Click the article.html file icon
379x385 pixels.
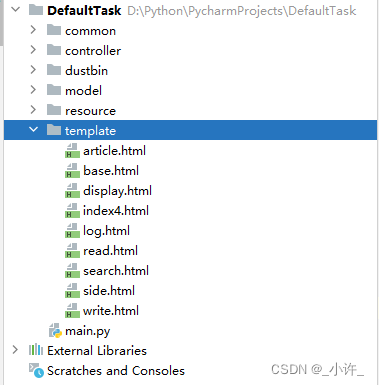[72, 151]
